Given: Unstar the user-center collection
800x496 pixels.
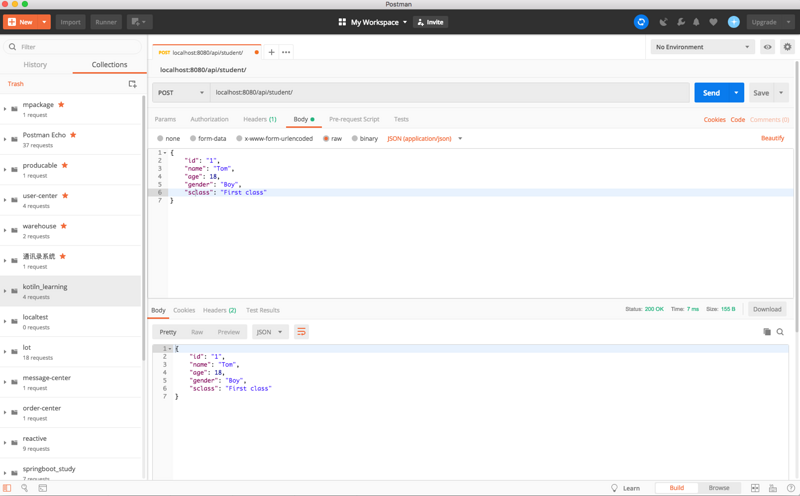Looking at the screenshot, I should coord(65,195).
